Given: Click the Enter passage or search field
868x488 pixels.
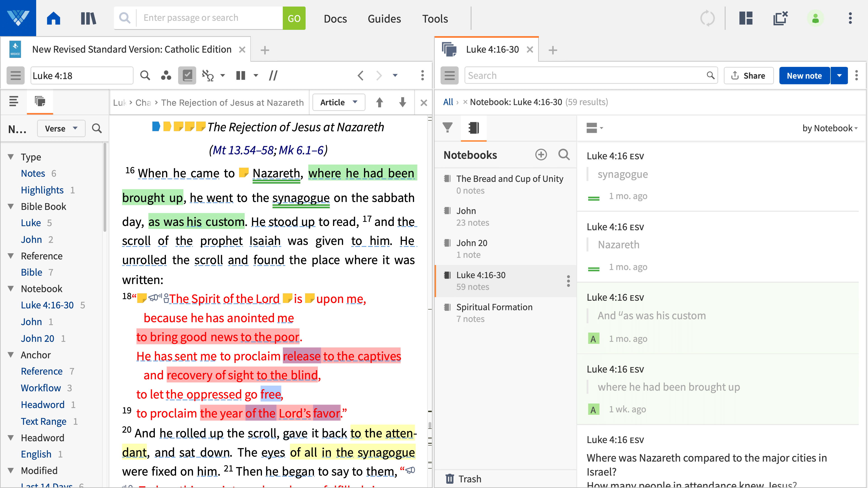Looking at the screenshot, I should coord(209,18).
